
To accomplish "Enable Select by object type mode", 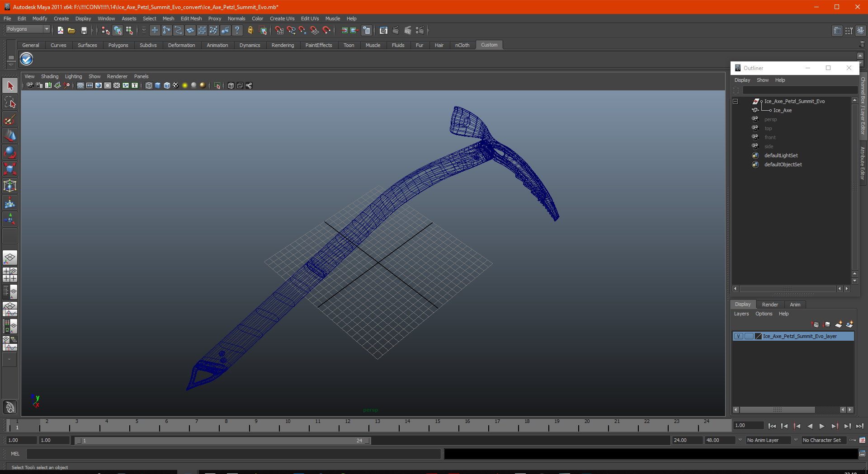I will click(x=118, y=30).
